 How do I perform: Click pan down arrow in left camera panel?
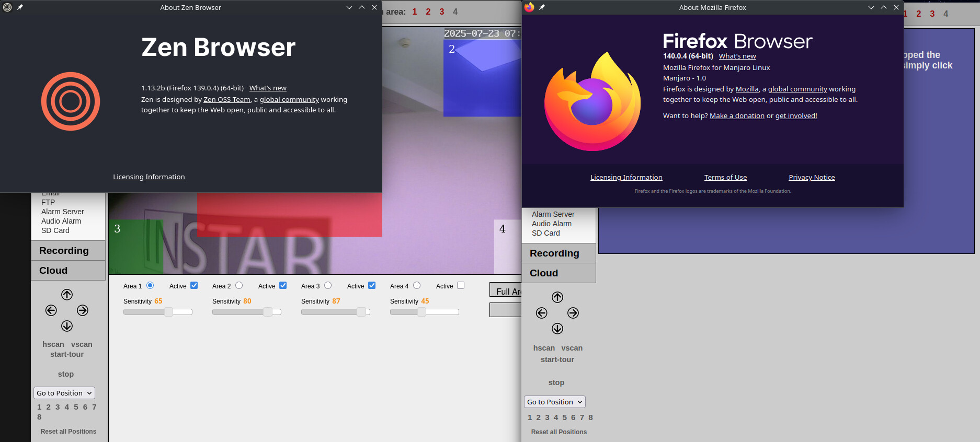67,326
